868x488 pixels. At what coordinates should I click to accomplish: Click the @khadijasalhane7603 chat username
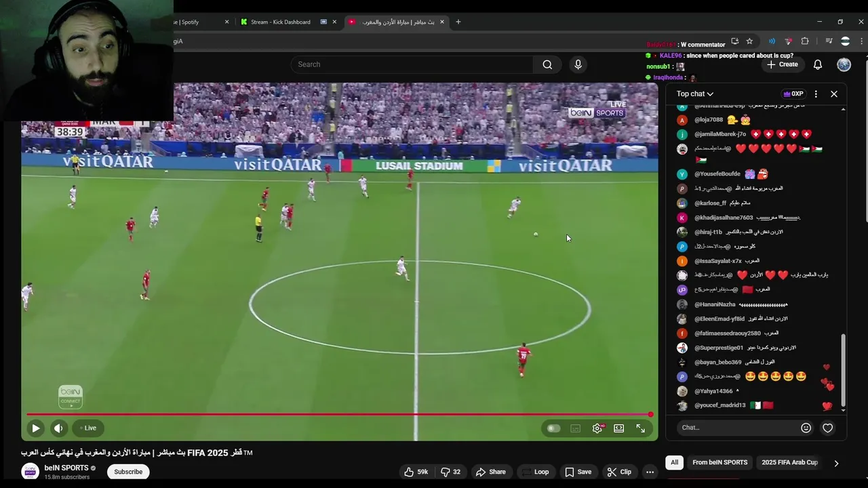click(x=724, y=218)
